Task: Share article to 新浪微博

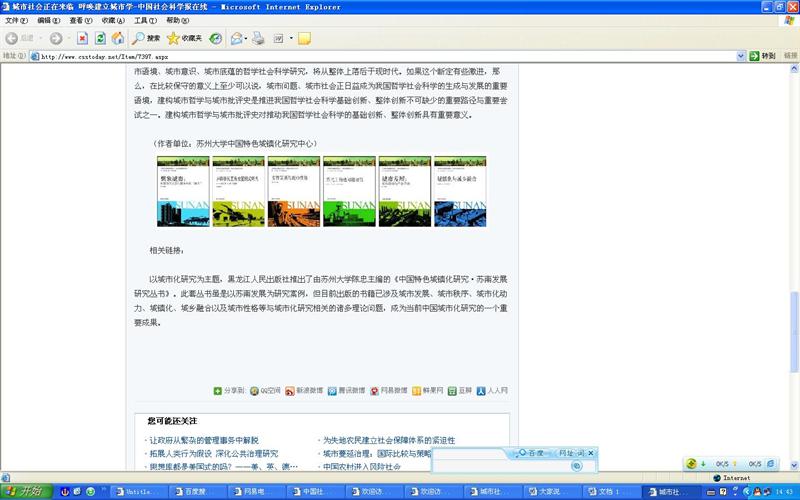Action: [305, 391]
